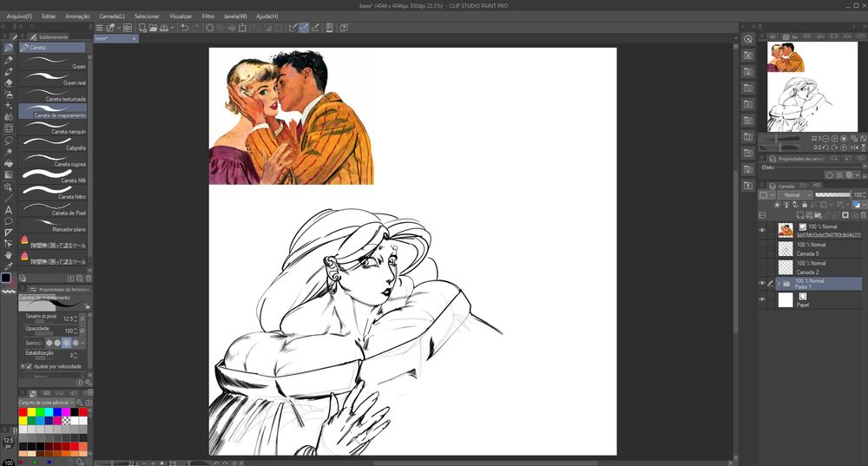The width and height of the screenshot is (868, 466).
Task: Open the Animação menu
Action: [x=77, y=16]
